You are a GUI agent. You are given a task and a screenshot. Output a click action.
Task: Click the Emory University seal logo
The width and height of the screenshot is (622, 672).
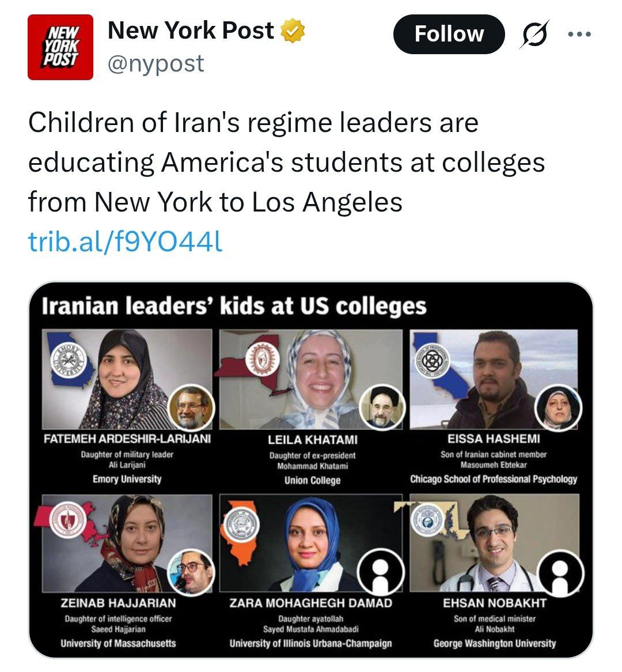pos(68,360)
